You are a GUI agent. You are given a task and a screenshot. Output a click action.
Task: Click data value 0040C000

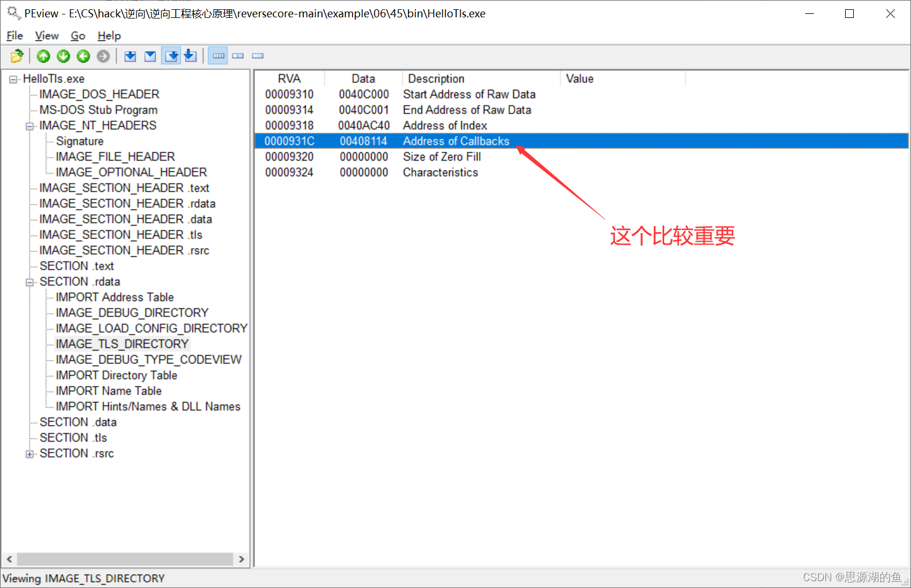coord(364,94)
